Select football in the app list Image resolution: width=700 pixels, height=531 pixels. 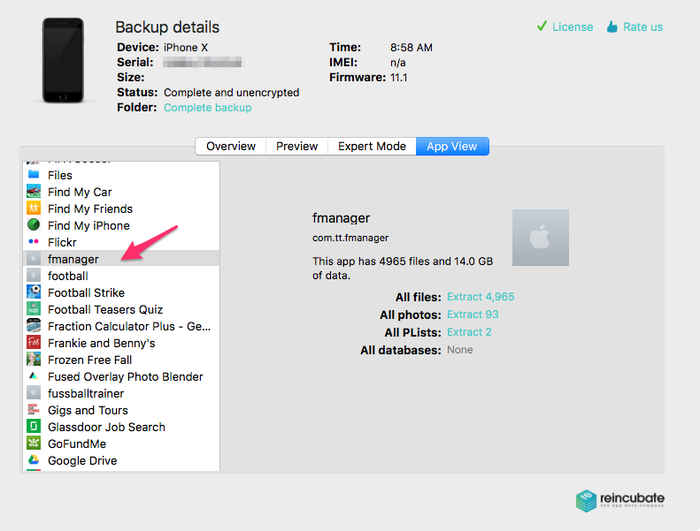coord(121,276)
